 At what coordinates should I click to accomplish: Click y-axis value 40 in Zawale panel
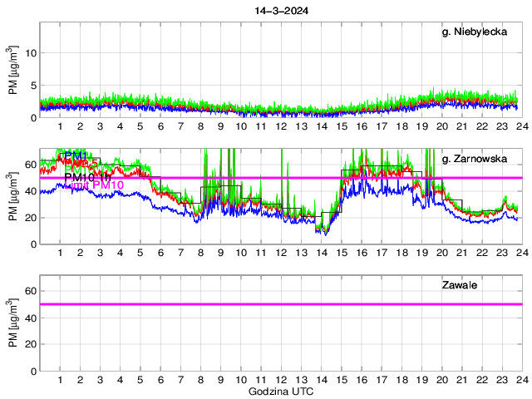pyautogui.click(x=30, y=318)
